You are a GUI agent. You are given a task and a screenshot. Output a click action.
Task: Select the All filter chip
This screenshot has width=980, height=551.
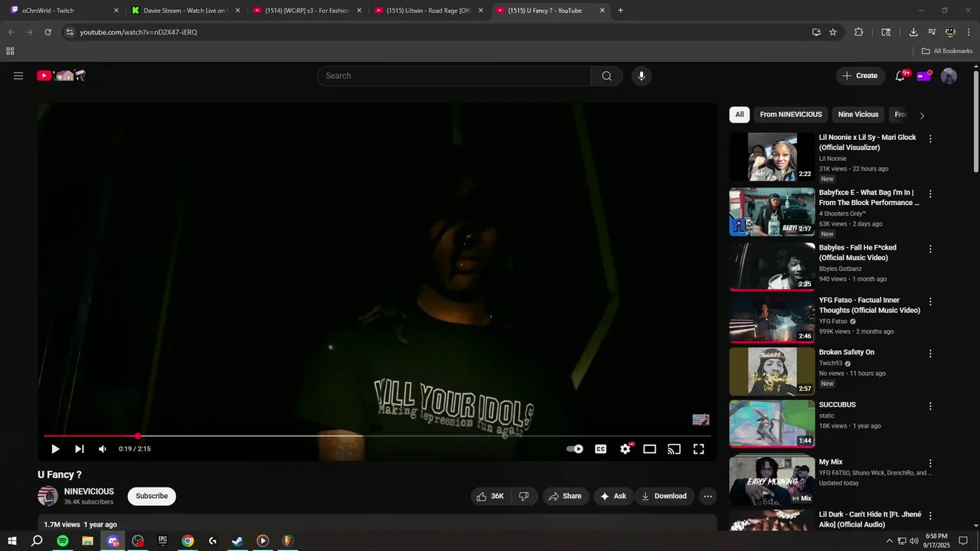tap(740, 115)
